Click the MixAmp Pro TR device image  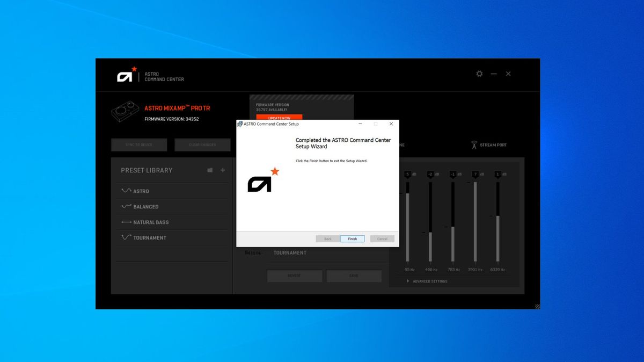point(126,112)
